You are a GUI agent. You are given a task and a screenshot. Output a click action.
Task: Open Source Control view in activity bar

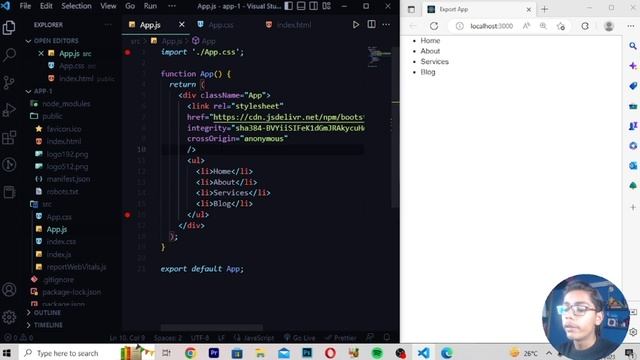[x=9, y=82]
